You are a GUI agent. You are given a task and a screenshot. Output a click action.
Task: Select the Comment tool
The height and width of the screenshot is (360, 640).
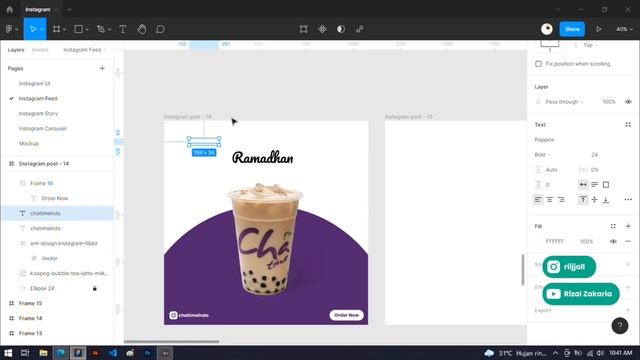(160, 29)
